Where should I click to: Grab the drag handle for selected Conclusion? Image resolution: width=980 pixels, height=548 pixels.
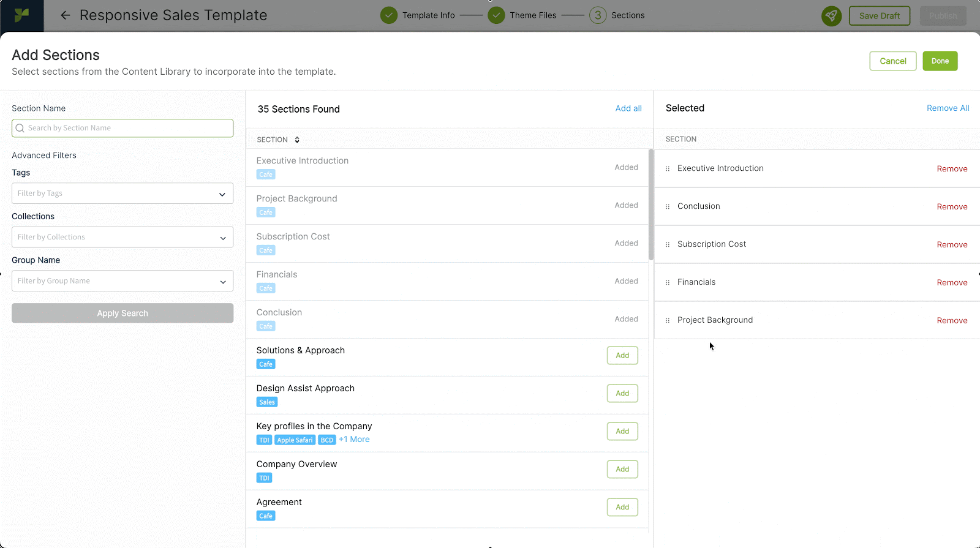point(668,206)
